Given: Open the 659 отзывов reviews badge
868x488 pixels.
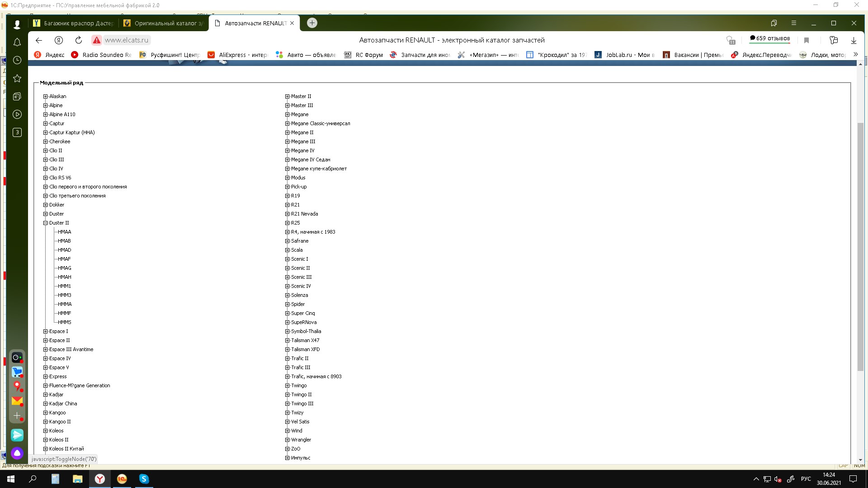Looking at the screenshot, I should click(x=770, y=38).
